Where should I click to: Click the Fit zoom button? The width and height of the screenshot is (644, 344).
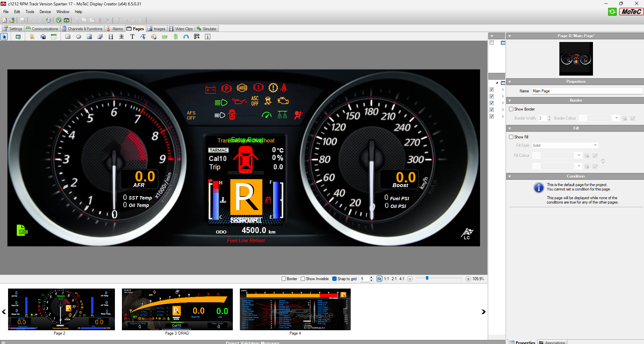379,278
